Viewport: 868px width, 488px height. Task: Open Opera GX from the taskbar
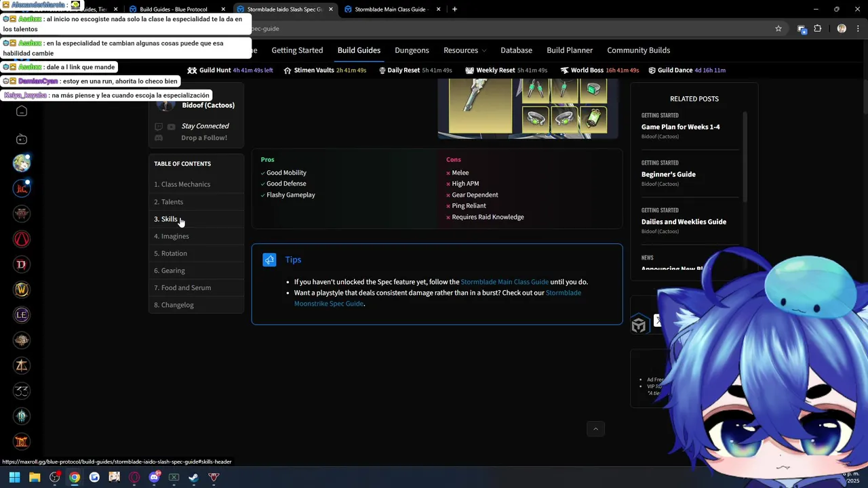tap(134, 477)
